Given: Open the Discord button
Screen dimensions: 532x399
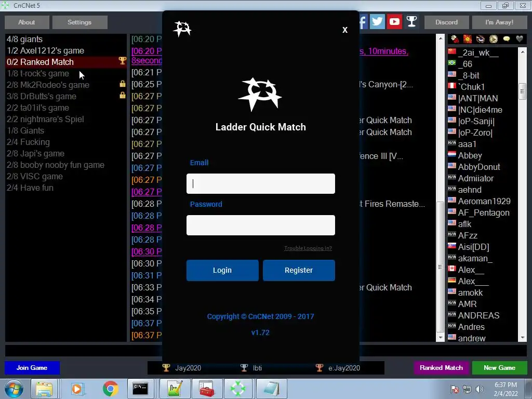Looking at the screenshot, I should coord(446,22).
